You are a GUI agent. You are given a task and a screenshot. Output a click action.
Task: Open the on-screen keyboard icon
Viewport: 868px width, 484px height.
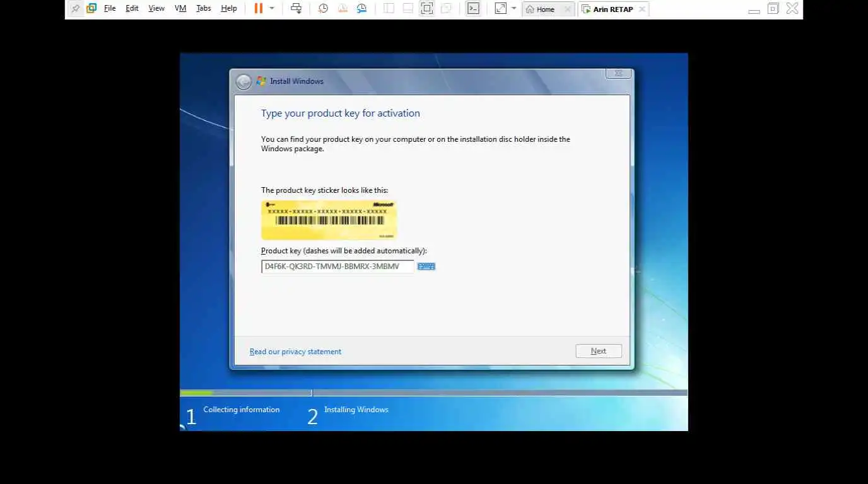click(x=426, y=267)
